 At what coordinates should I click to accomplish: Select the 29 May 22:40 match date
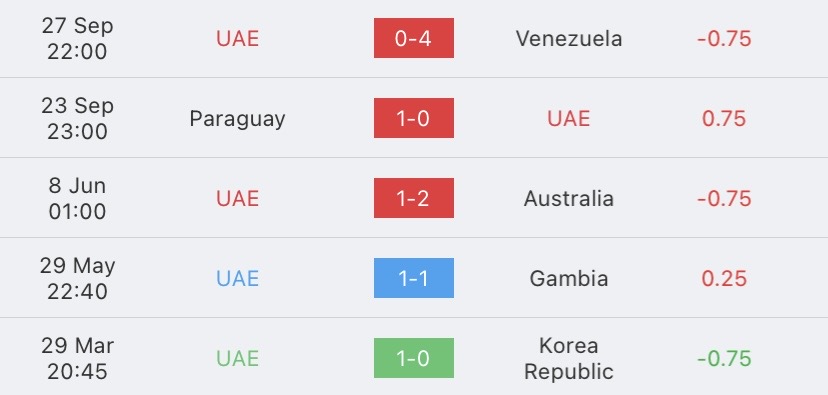(x=77, y=278)
